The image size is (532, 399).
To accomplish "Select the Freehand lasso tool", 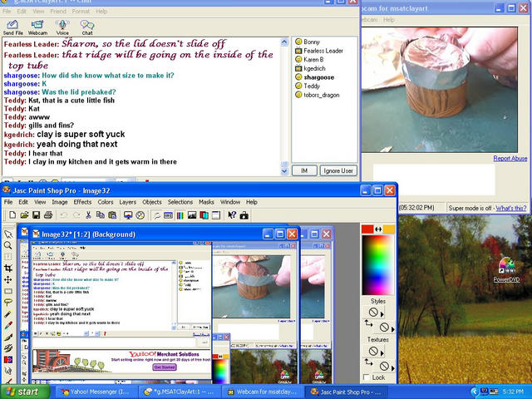I will point(8,303).
